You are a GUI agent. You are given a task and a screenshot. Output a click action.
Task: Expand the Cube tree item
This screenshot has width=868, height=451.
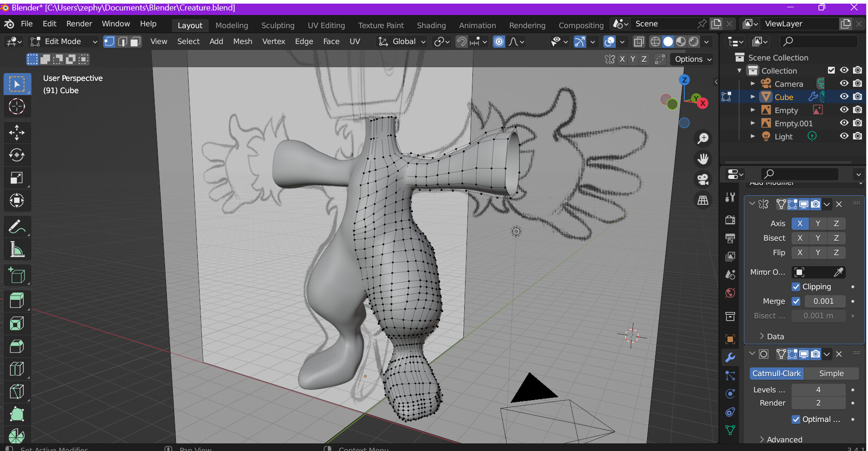(752, 96)
